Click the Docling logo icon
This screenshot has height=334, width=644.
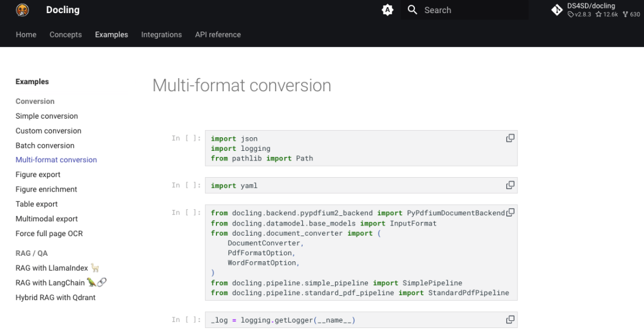(x=23, y=10)
